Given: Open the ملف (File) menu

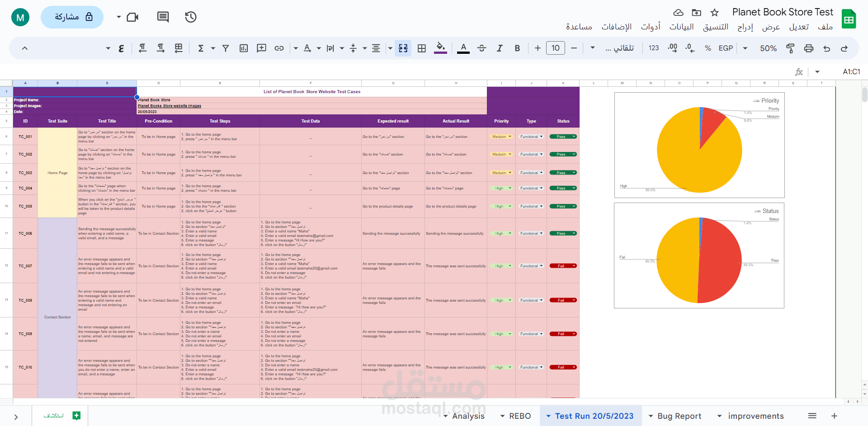Looking at the screenshot, I should point(825,27).
